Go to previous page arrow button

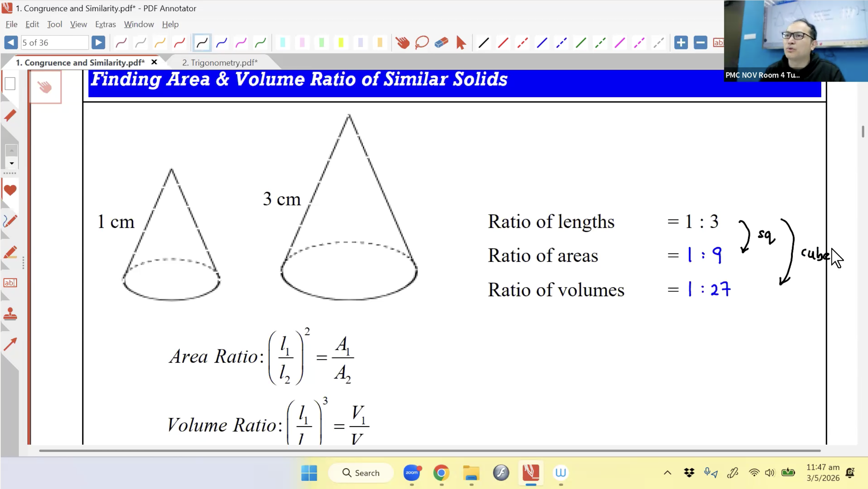[x=11, y=42]
